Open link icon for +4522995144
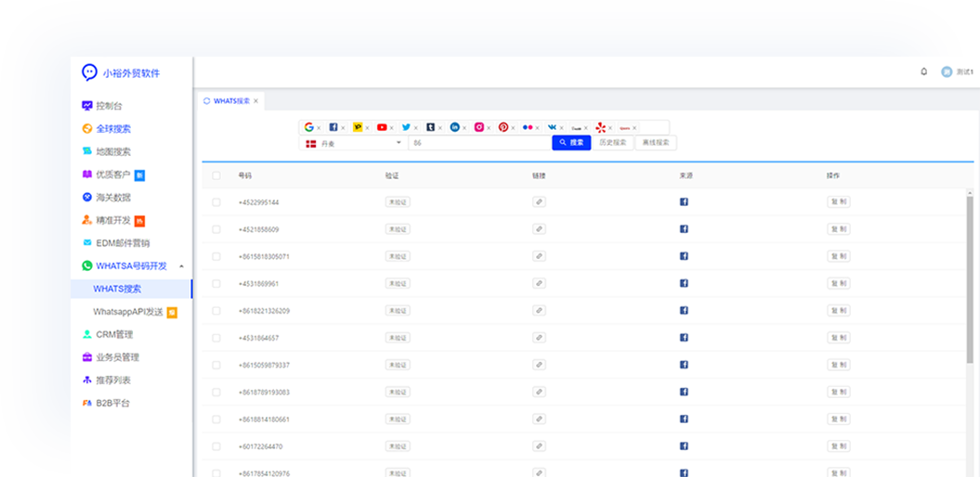 click(x=539, y=202)
